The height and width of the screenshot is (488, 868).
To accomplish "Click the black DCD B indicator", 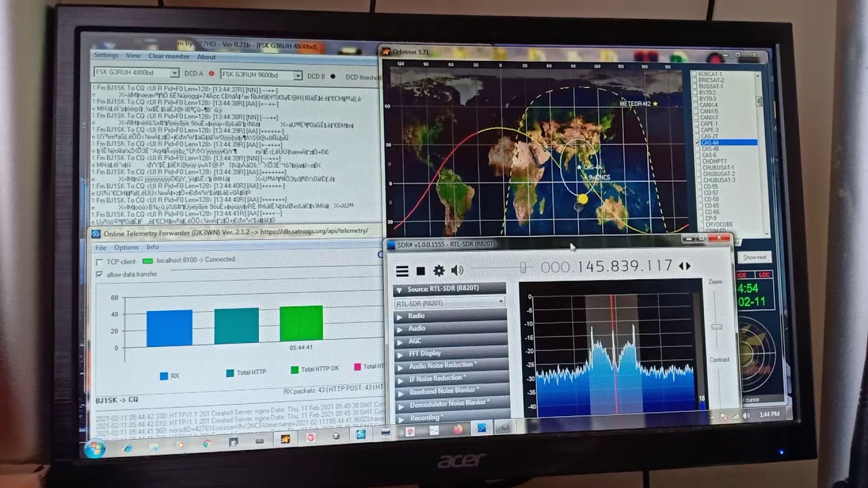I will [x=332, y=77].
